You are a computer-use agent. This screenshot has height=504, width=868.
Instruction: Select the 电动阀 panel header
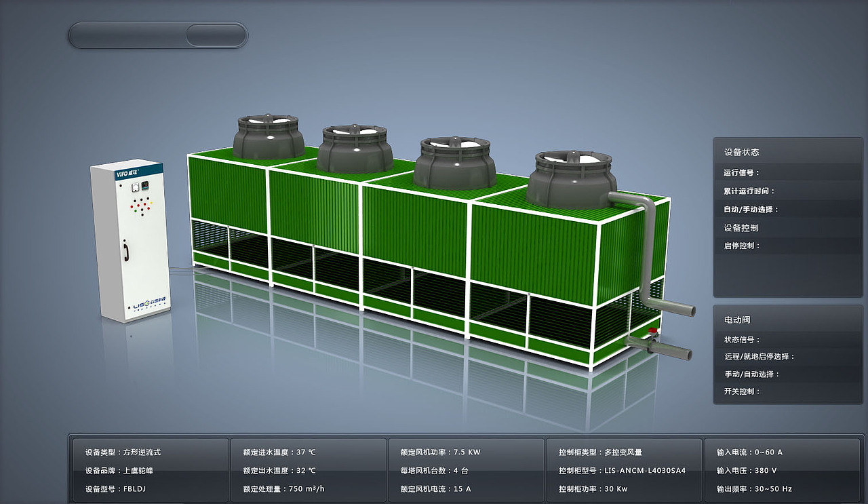[x=737, y=319]
